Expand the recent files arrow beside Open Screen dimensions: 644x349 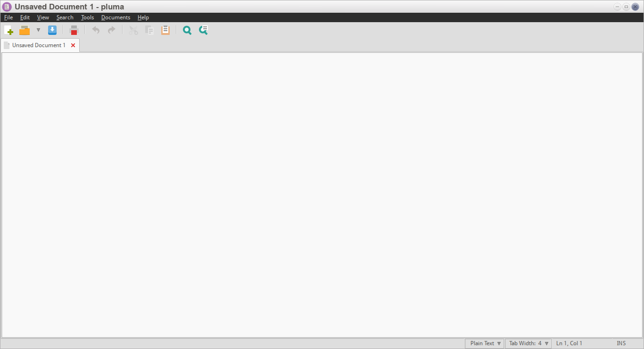[38, 30]
